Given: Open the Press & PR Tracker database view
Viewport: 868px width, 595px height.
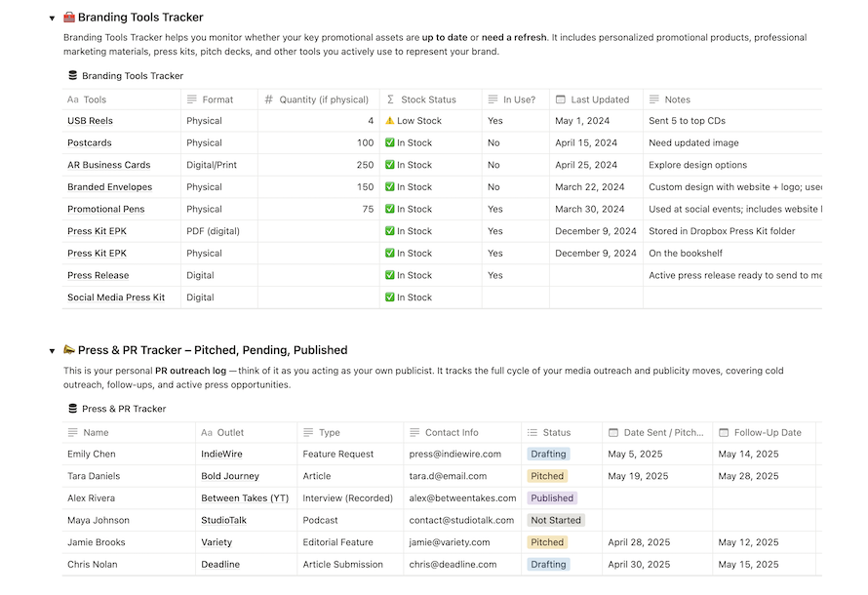Looking at the screenshot, I should [x=124, y=410].
